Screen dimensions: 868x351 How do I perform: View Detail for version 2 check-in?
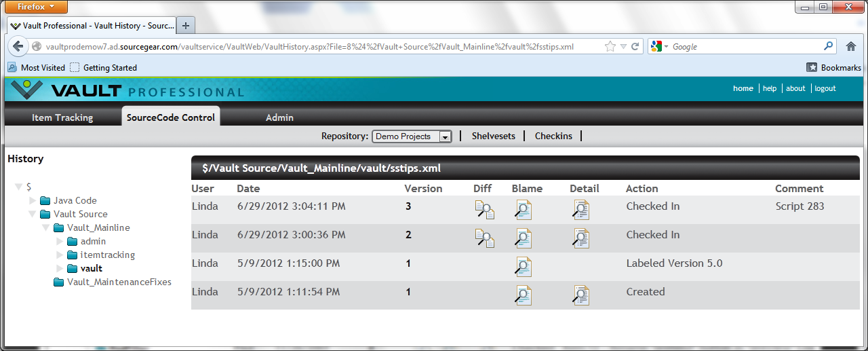point(580,238)
